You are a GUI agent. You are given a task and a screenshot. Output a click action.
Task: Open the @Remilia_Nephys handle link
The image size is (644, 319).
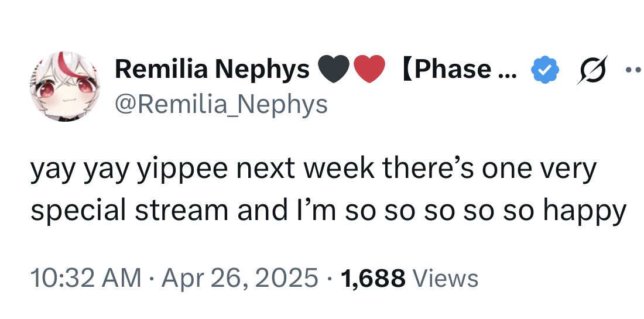(x=221, y=105)
